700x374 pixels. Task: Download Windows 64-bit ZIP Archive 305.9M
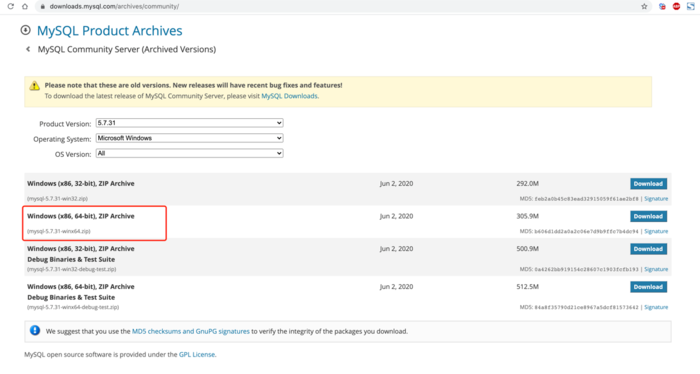[648, 216]
